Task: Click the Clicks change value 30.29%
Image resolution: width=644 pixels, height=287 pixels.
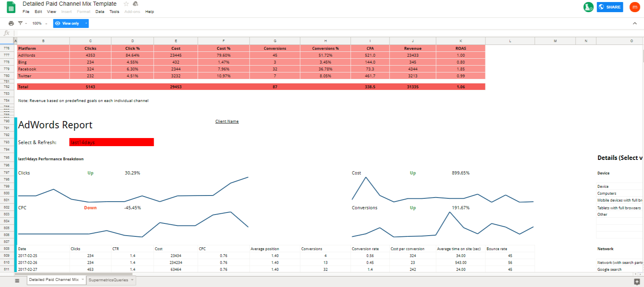Action: point(132,173)
